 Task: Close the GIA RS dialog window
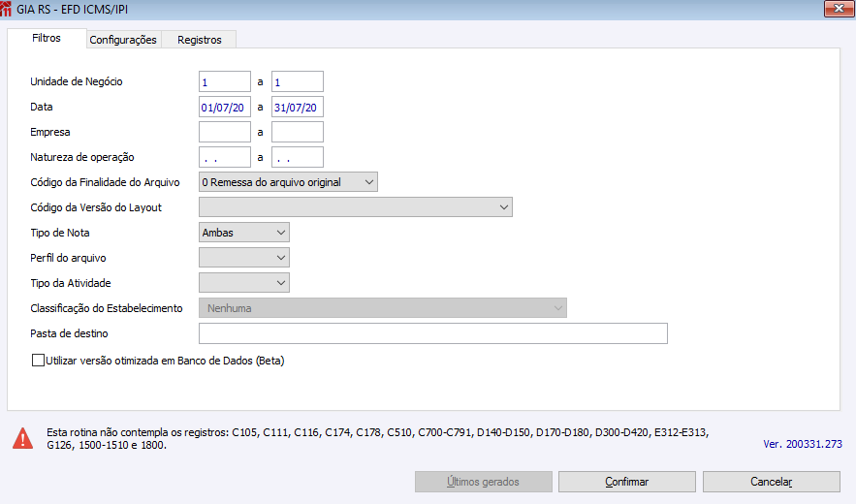pos(839,9)
